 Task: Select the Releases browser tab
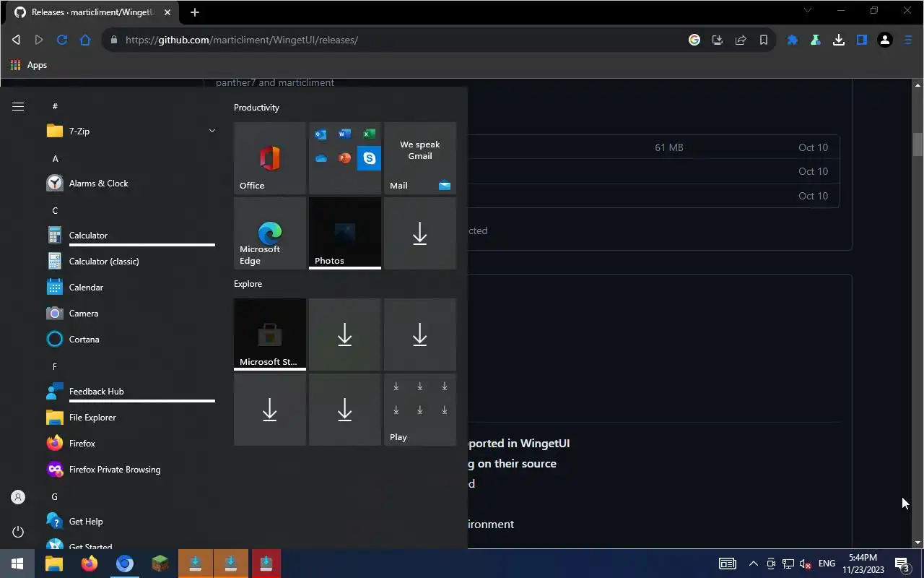(92, 12)
